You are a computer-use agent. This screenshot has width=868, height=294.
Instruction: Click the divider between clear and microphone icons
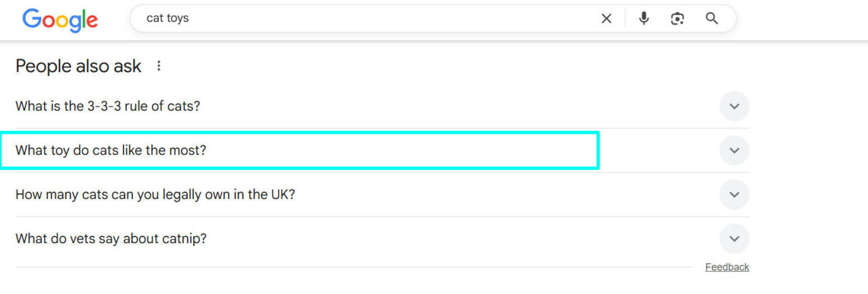pyautogui.click(x=625, y=19)
